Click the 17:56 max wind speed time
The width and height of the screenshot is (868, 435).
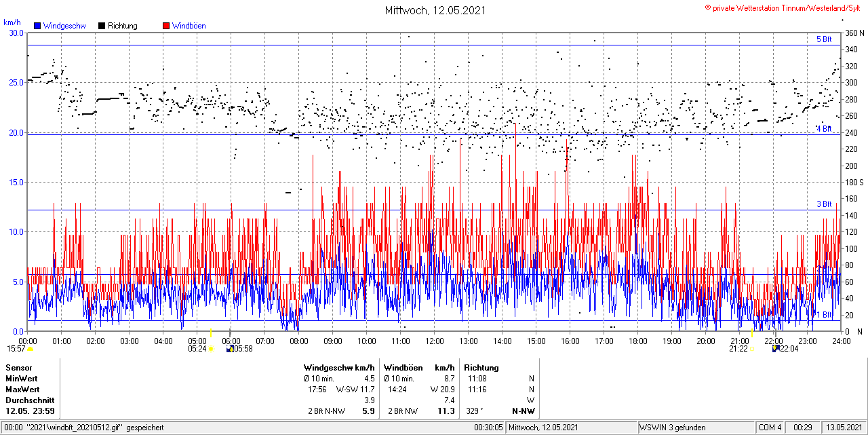[317, 390]
